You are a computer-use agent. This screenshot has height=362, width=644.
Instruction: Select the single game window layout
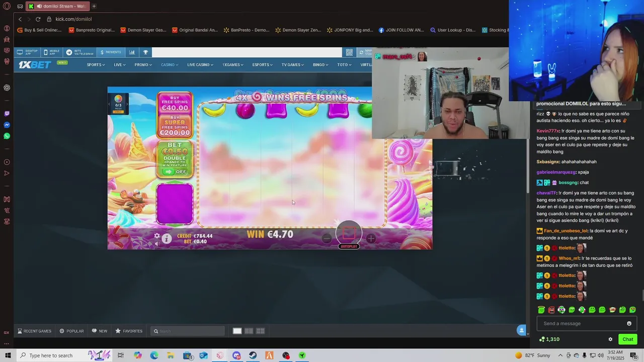tap(237, 331)
